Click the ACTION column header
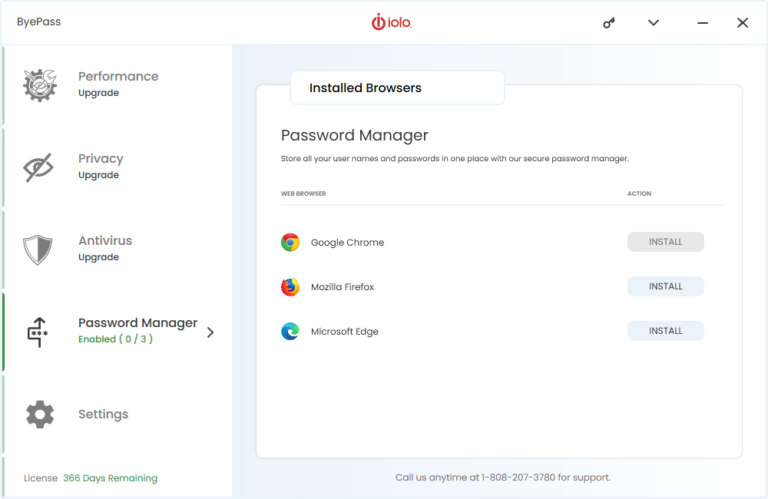This screenshot has width=768, height=499. [639, 193]
